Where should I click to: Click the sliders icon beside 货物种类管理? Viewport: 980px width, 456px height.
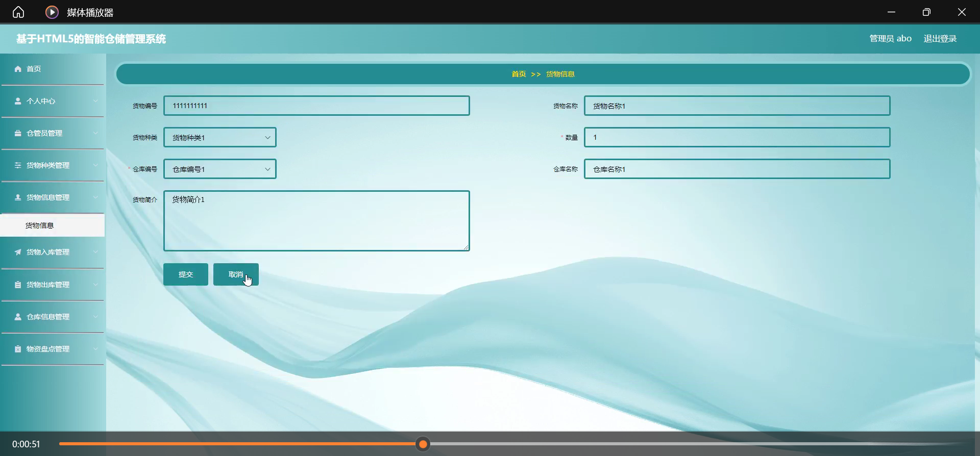[x=18, y=165]
